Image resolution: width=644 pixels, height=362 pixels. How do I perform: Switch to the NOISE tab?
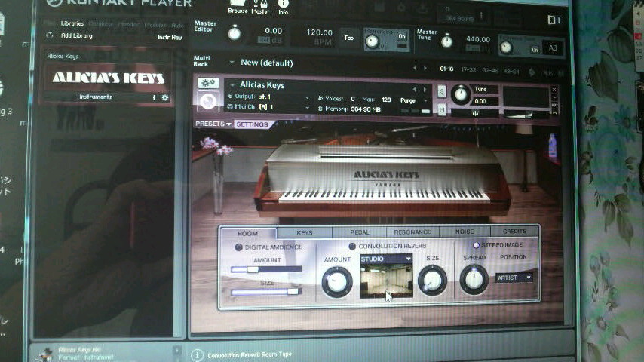click(465, 232)
